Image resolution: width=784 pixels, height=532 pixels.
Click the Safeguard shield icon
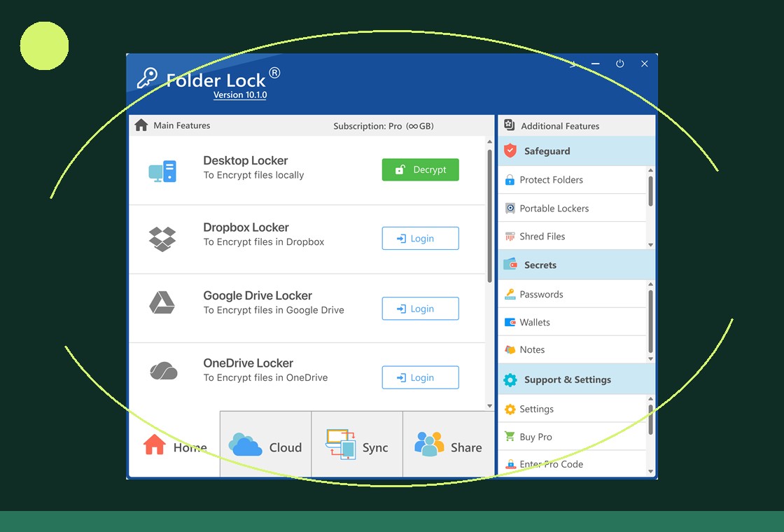pos(510,150)
